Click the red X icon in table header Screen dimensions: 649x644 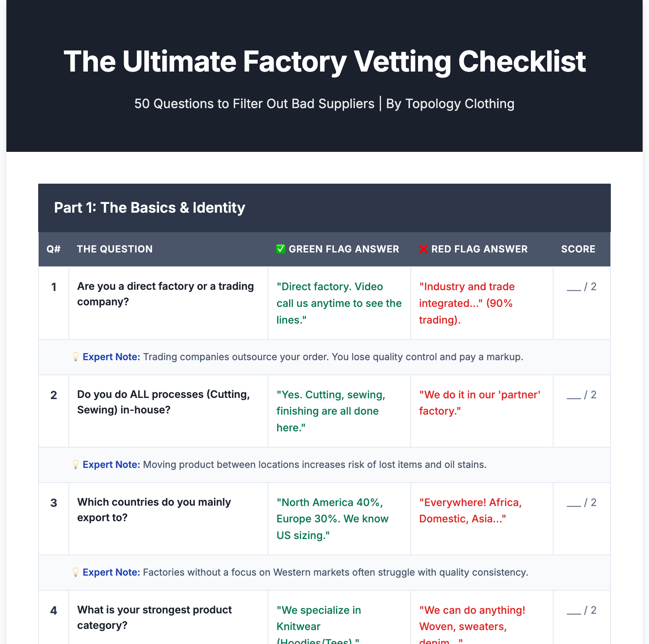coord(424,249)
